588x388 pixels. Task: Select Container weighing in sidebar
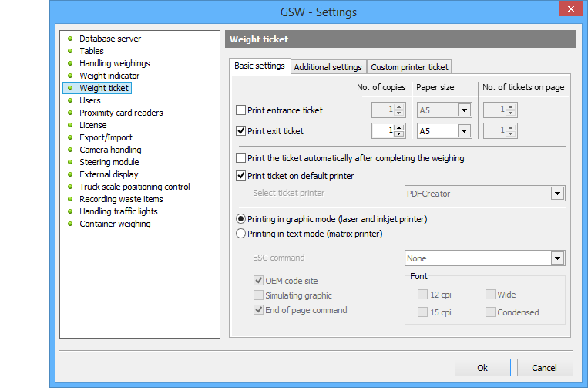click(115, 224)
